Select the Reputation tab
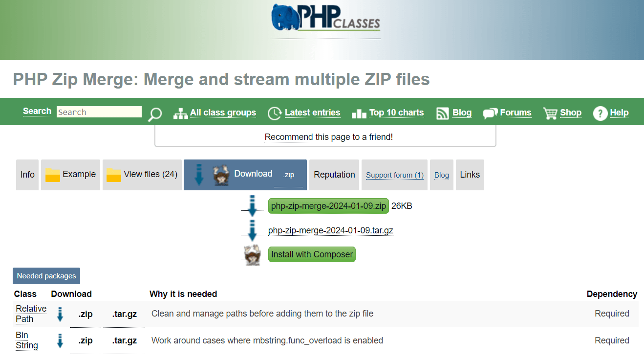Screen dimensions: 644x363 click(334, 174)
